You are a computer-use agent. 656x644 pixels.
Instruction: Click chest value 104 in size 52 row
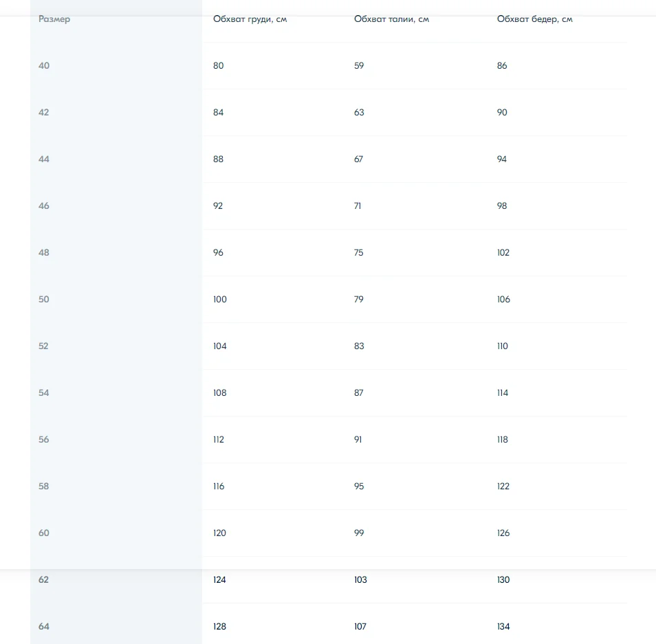click(220, 346)
